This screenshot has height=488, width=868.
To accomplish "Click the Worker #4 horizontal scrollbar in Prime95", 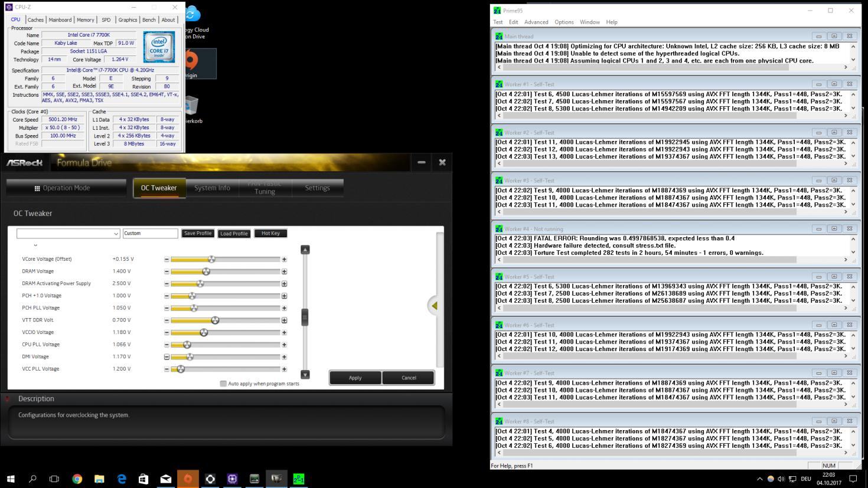I will [x=672, y=260].
